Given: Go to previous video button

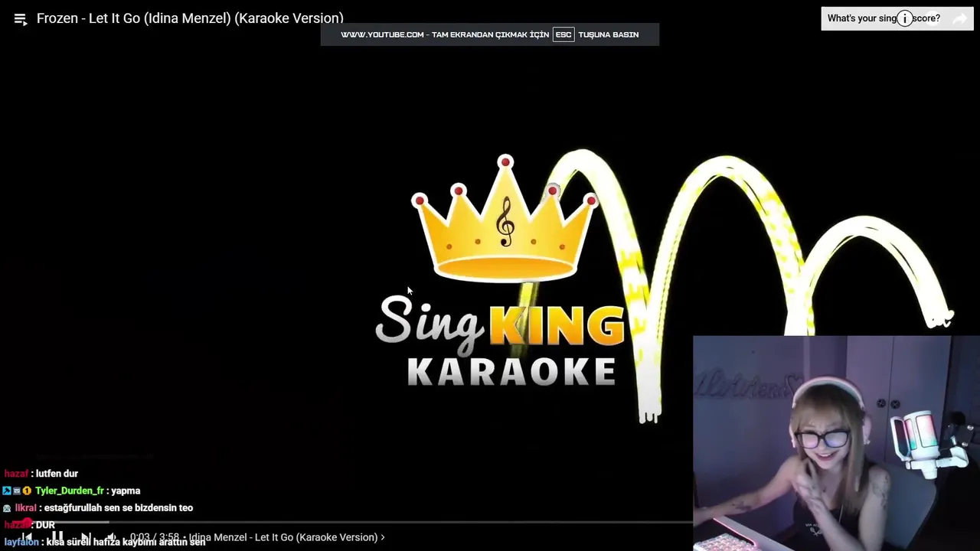Looking at the screenshot, I should [28, 537].
